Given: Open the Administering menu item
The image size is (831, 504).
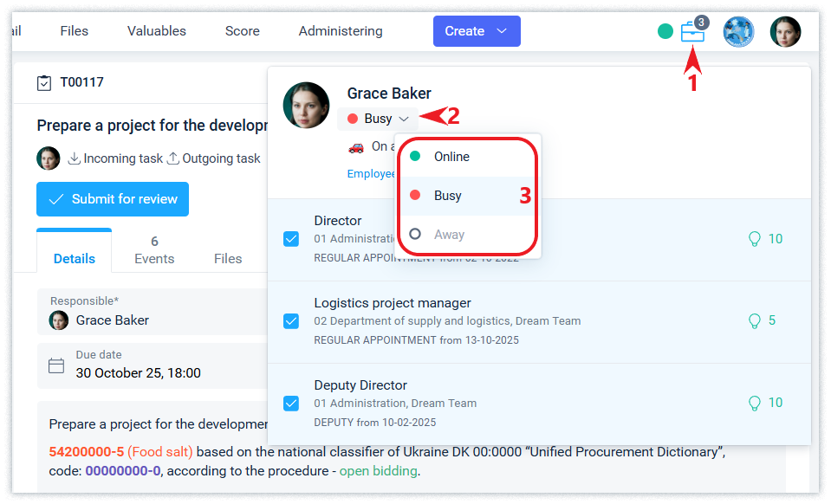Looking at the screenshot, I should coord(341,31).
